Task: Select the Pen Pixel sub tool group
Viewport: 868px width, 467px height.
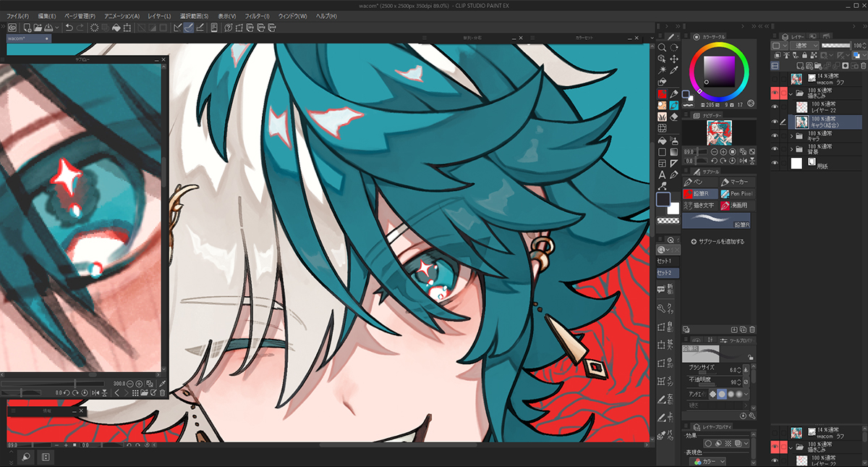Action: (739, 194)
